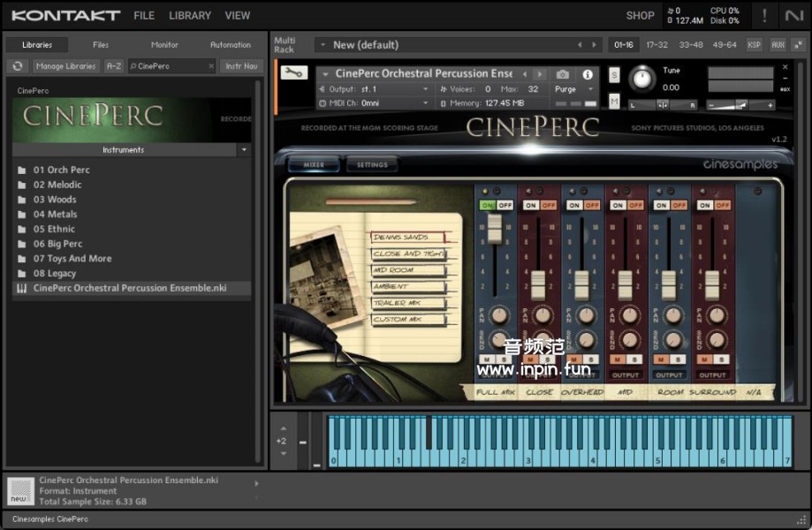The width and height of the screenshot is (812, 530).
Task: Click the NI logo in top right
Action: [794, 15]
